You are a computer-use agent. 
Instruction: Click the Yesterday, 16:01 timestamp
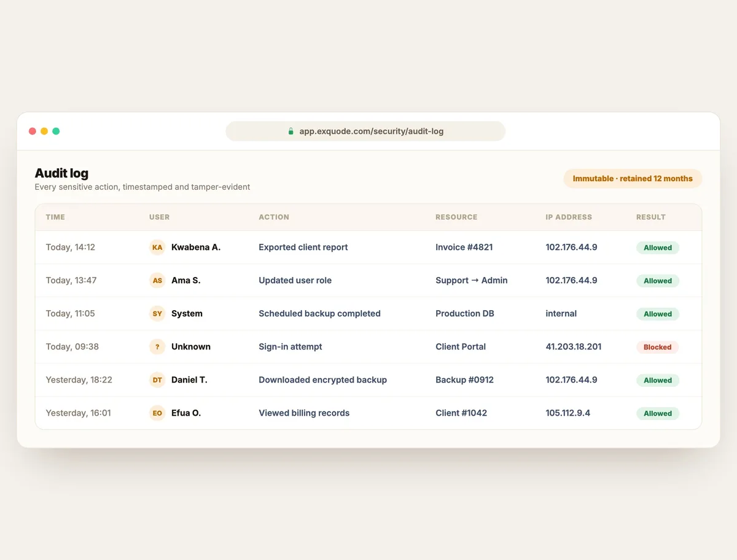click(x=79, y=413)
